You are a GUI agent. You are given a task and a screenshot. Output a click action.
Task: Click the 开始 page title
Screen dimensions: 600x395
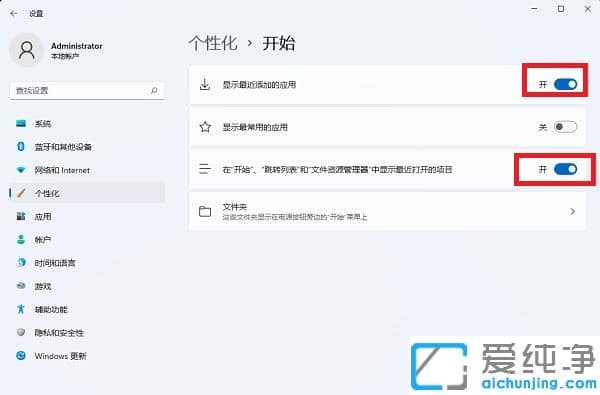pos(279,43)
